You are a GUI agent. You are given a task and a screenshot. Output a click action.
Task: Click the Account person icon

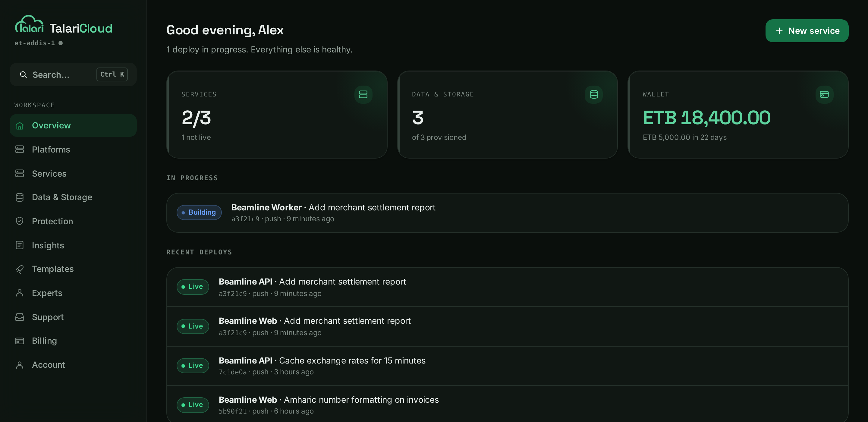click(x=20, y=365)
